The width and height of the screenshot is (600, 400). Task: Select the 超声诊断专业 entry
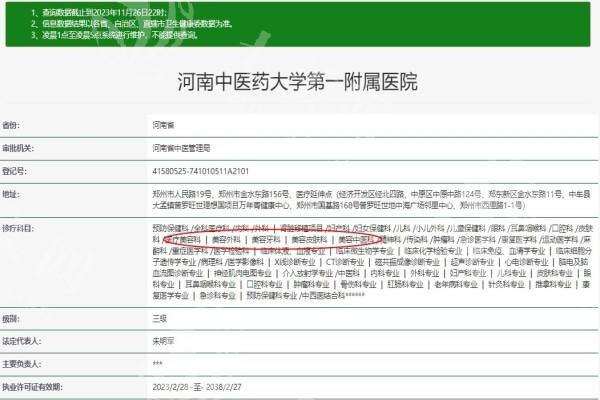[472, 262]
